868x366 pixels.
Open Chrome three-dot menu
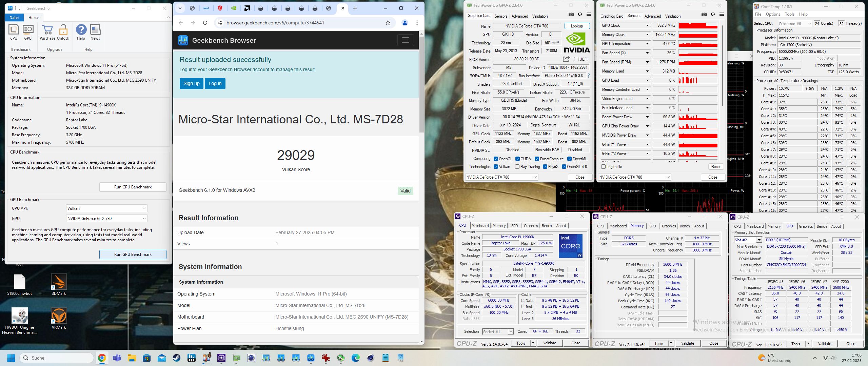pos(417,23)
